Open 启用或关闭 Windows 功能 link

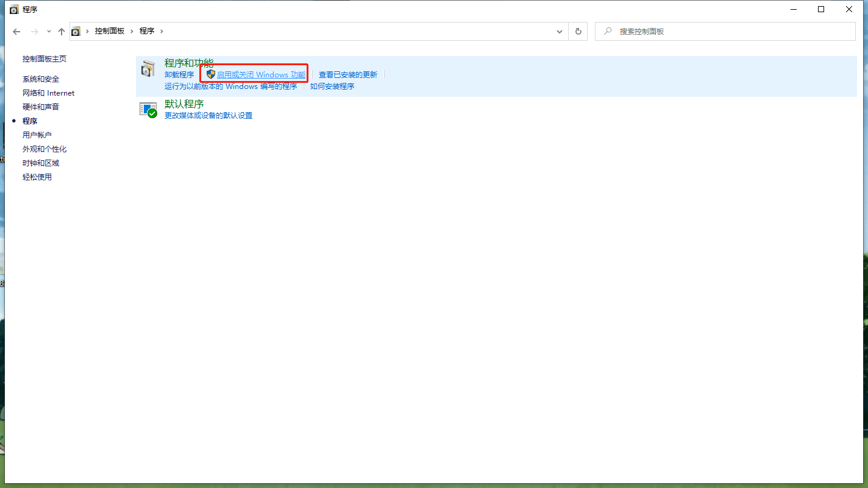tap(261, 75)
